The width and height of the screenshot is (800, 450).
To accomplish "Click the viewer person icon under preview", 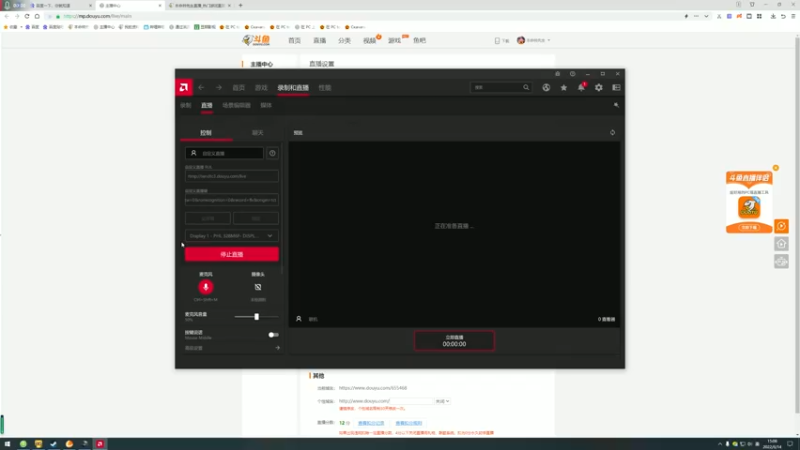I will (x=298, y=319).
